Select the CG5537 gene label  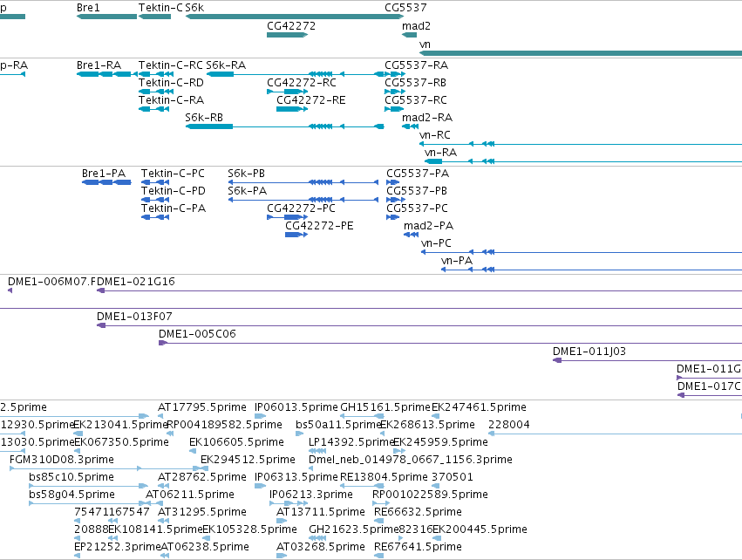pyautogui.click(x=405, y=8)
